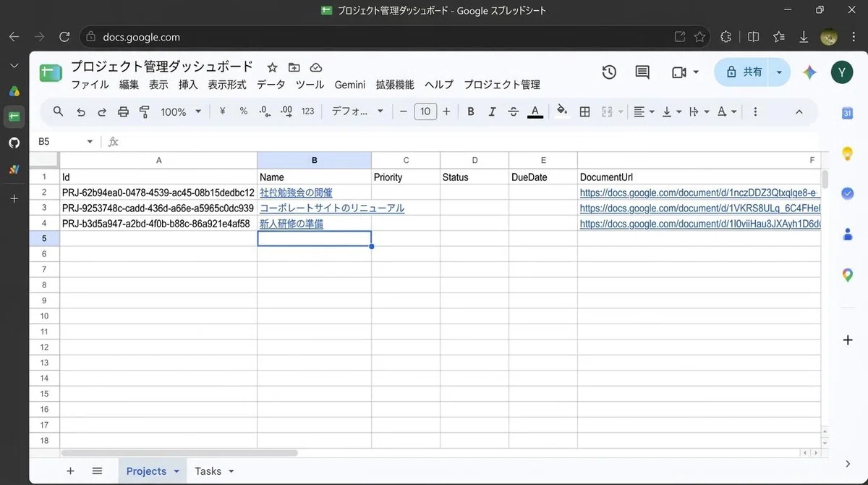Image resolution: width=868 pixels, height=485 pixels.
Task: Open vertical align dropdown
Action: pyautogui.click(x=672, y=111)
